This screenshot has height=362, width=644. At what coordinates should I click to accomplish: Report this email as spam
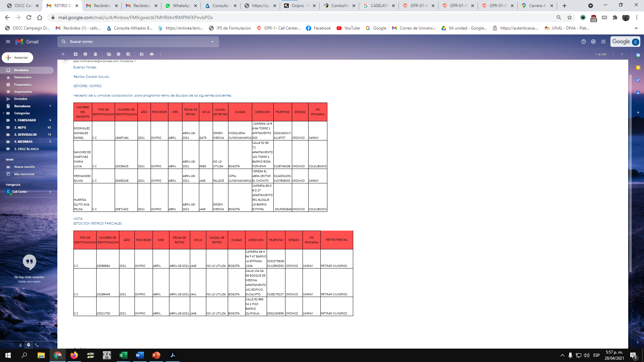pos(85,54)
